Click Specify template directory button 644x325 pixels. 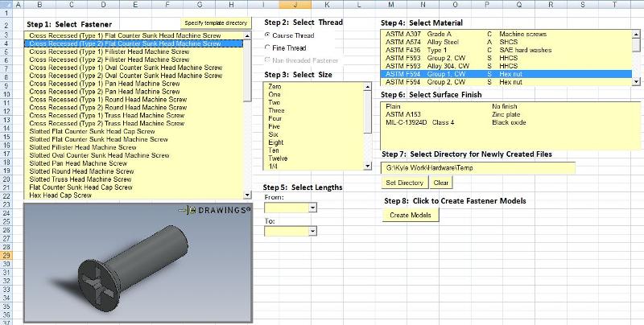216,23
